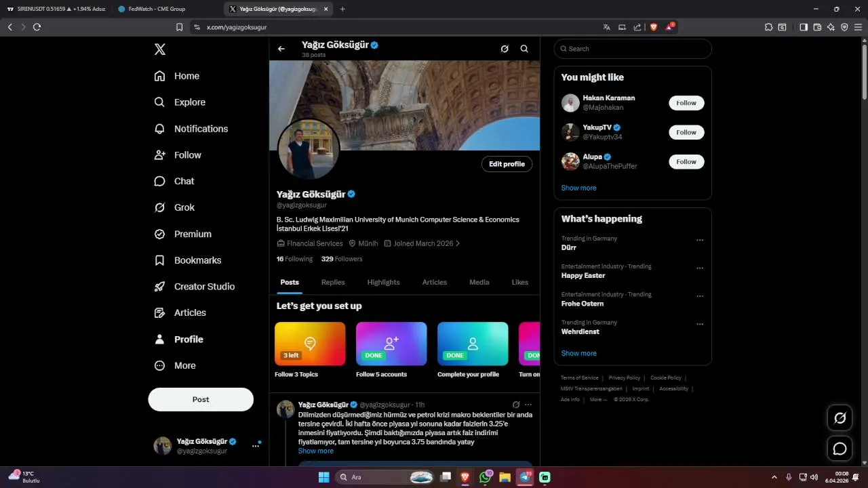The height and width of the screenshot is (488, 868).
Task: Click Grok icon in profile header
Action: 505,49
